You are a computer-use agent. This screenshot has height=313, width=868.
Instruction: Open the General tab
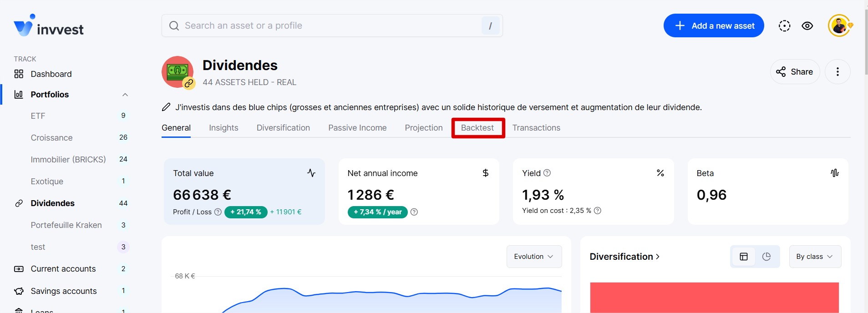176,128
